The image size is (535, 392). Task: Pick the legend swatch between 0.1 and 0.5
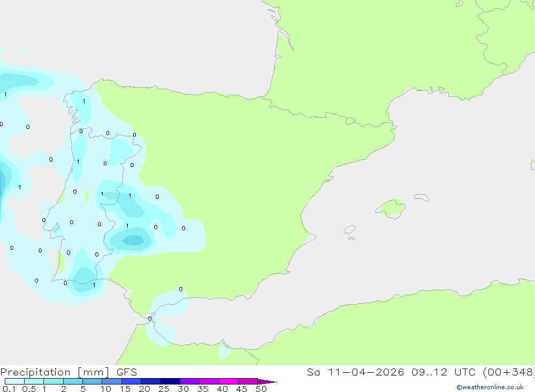coord(14,381)
